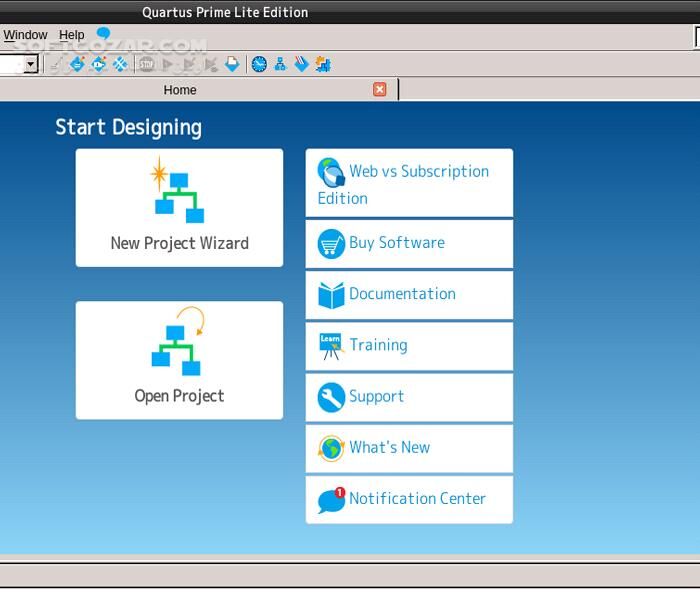
Task: Select the Home tab
Action: tap(180, 90)
